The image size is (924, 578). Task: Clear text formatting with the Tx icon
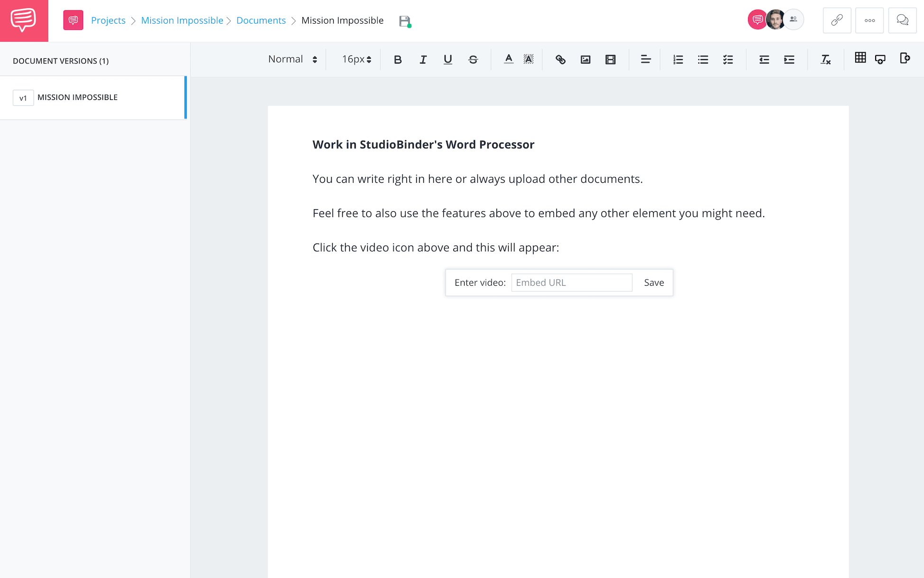pos(825,59)
